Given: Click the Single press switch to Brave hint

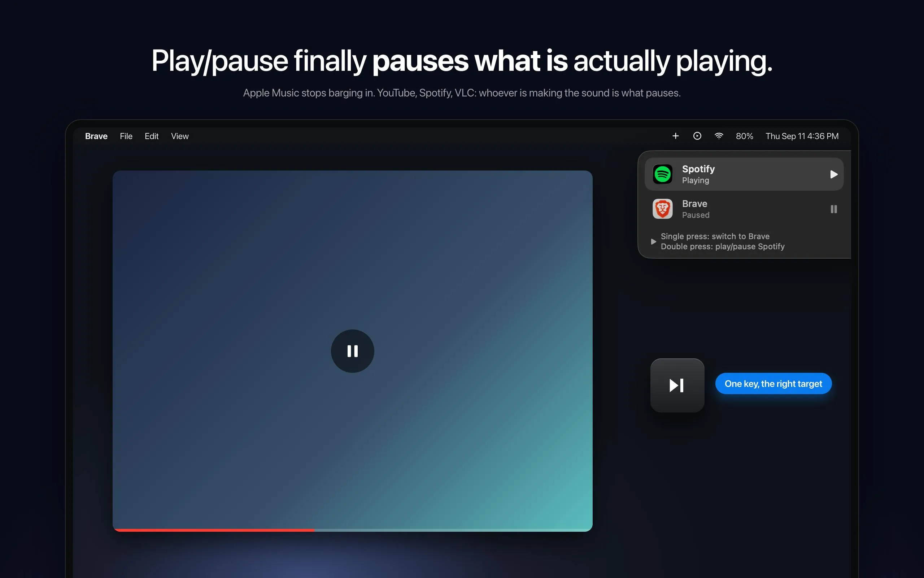Looking at the screenshot, I should 715,236.
